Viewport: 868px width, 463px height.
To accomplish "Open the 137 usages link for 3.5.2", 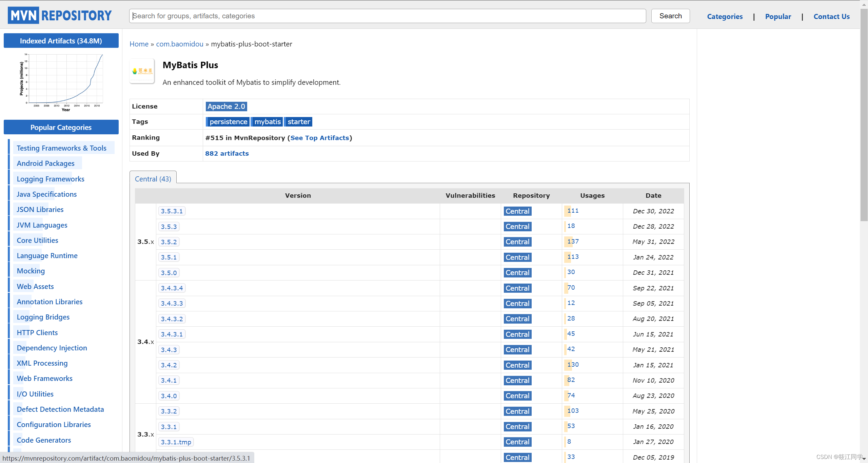I will click(x=573, y=242).
